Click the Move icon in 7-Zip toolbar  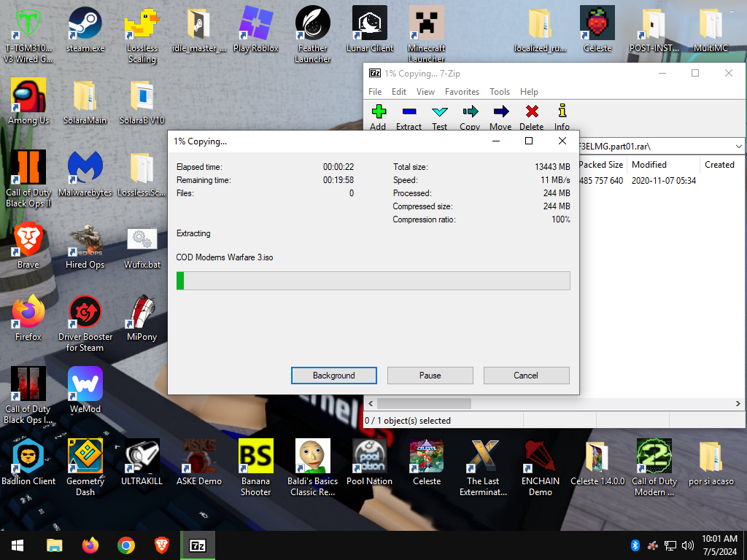[x=500, y=112]
